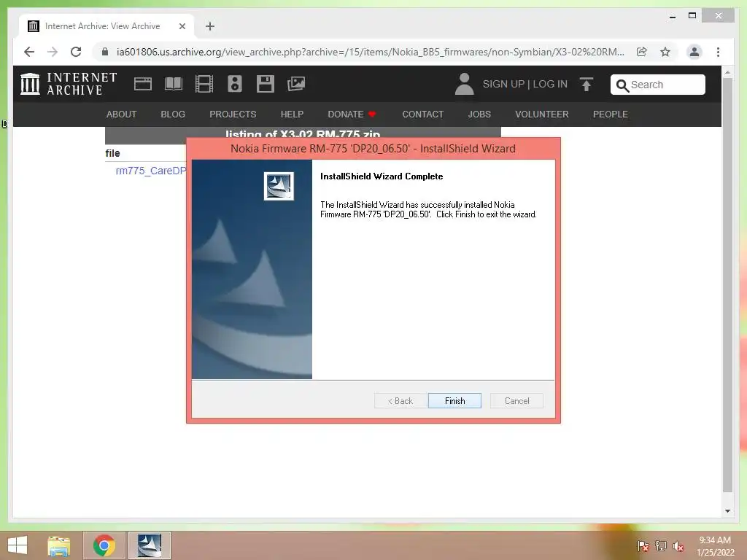Click the page scrollbar up arrow
The height and width of the screenshot is (560, 747).
click(727, 72)
